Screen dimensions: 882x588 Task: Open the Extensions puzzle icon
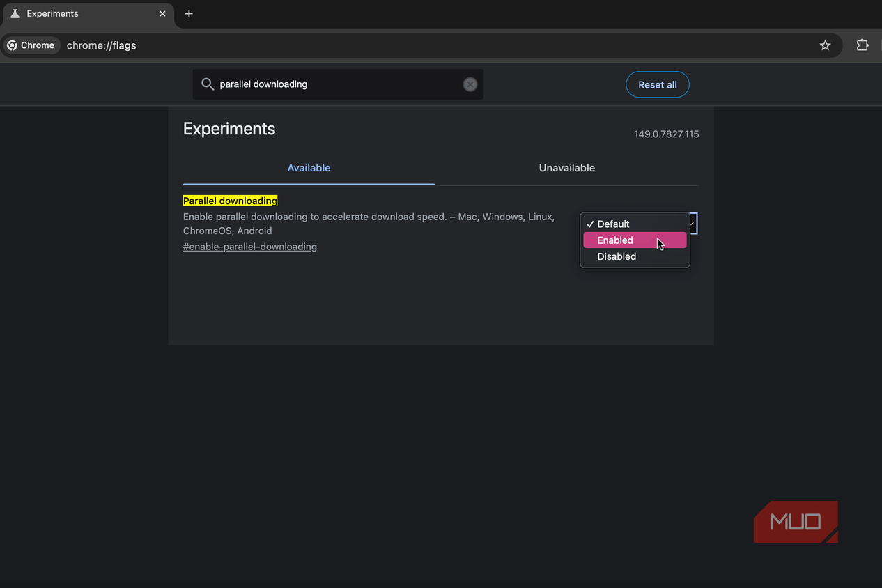coord(862,45)
